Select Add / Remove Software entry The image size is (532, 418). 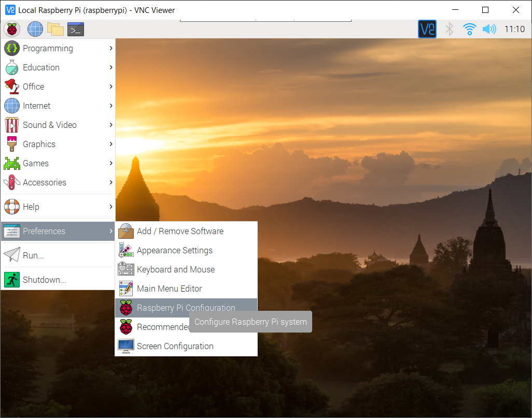pos(186,231)
